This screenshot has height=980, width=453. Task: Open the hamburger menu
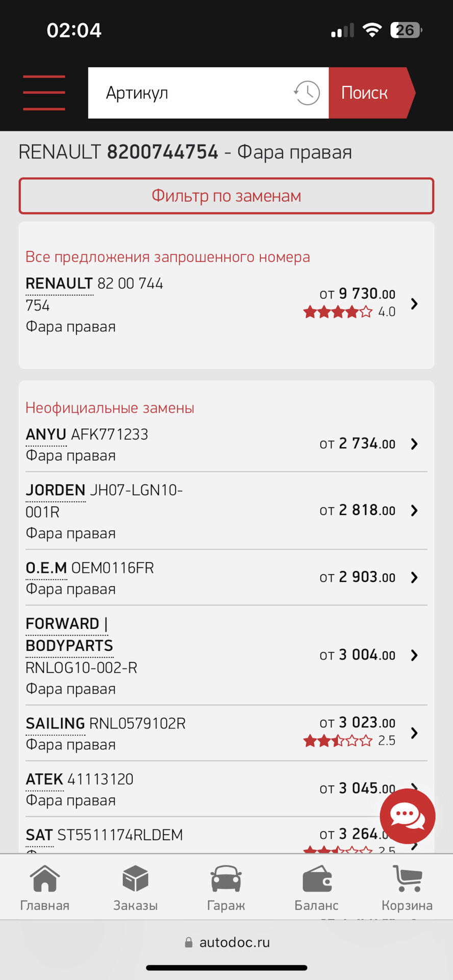44,93
